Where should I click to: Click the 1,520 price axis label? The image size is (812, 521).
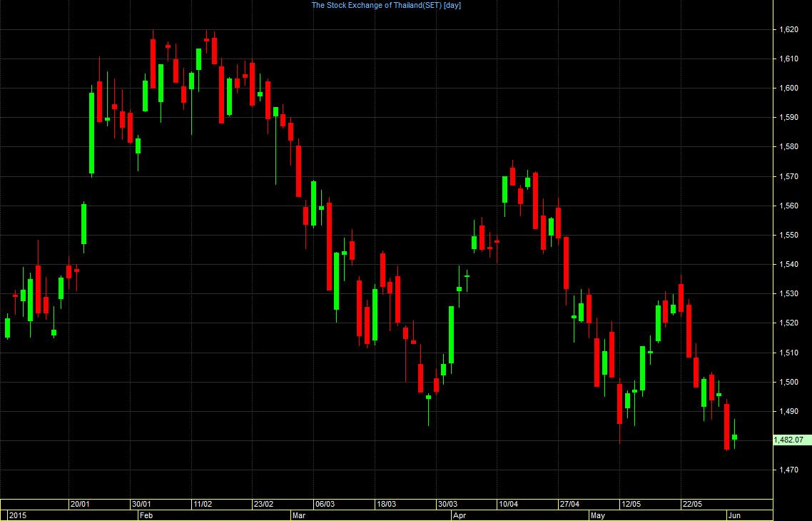pos(788,323)
